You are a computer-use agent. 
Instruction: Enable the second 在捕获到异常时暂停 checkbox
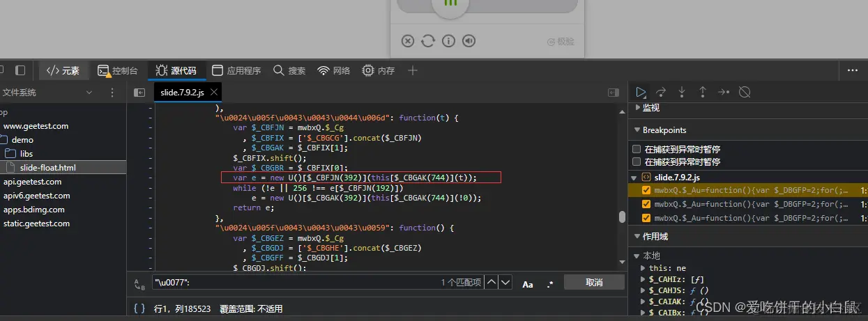tap(637, 162)
